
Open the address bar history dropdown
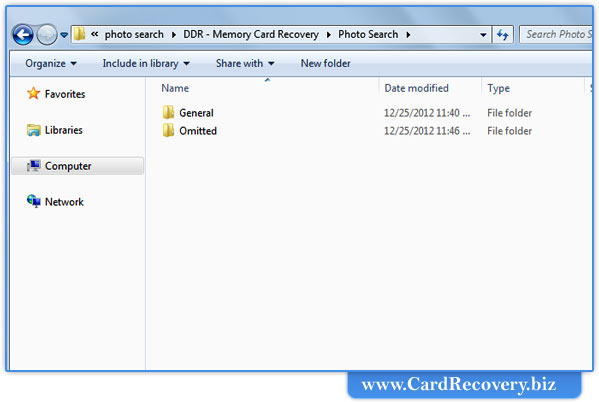tap(483, 35)
